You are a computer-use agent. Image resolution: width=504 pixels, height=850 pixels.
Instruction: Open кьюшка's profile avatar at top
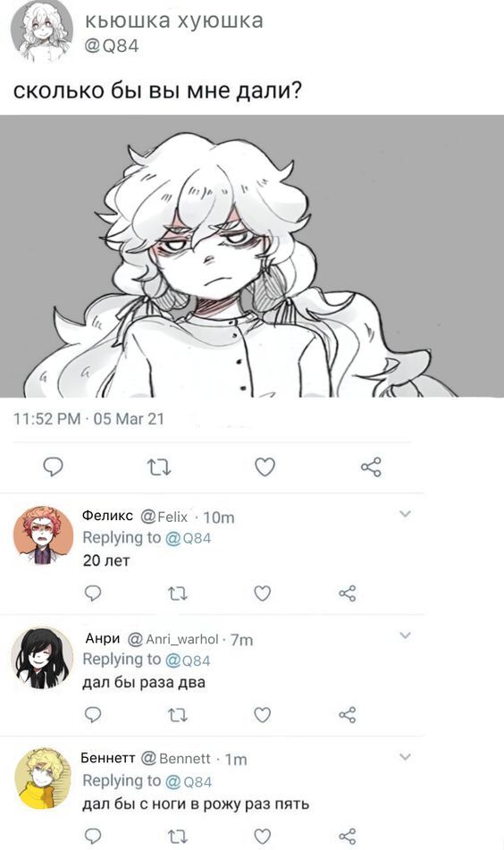coord(42,29)
